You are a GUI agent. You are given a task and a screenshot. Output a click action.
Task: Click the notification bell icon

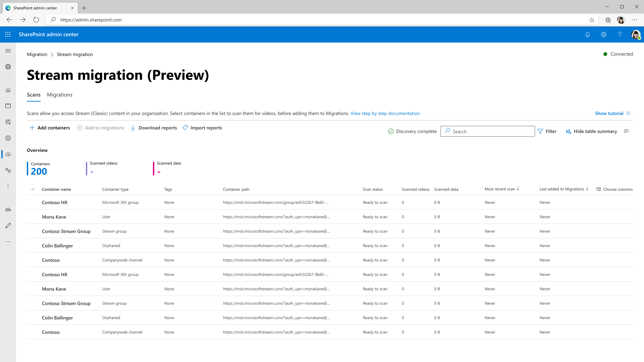click(x=588, y=35)
